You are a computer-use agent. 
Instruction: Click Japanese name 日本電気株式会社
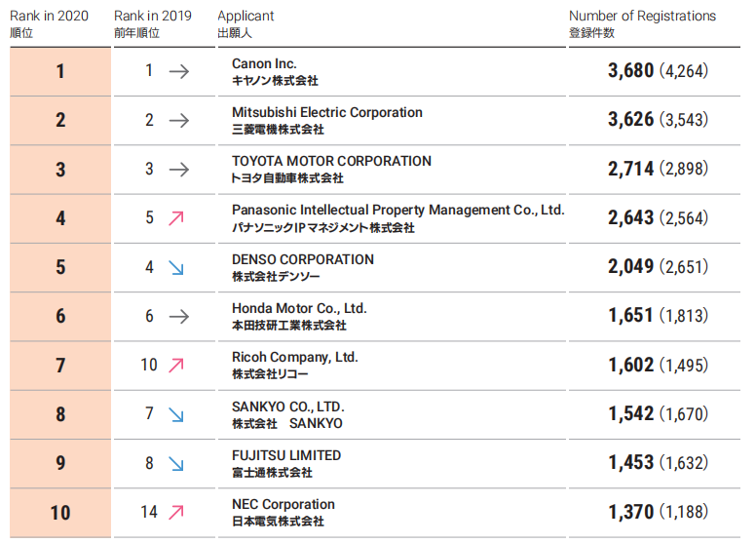[x=278, y=522]
